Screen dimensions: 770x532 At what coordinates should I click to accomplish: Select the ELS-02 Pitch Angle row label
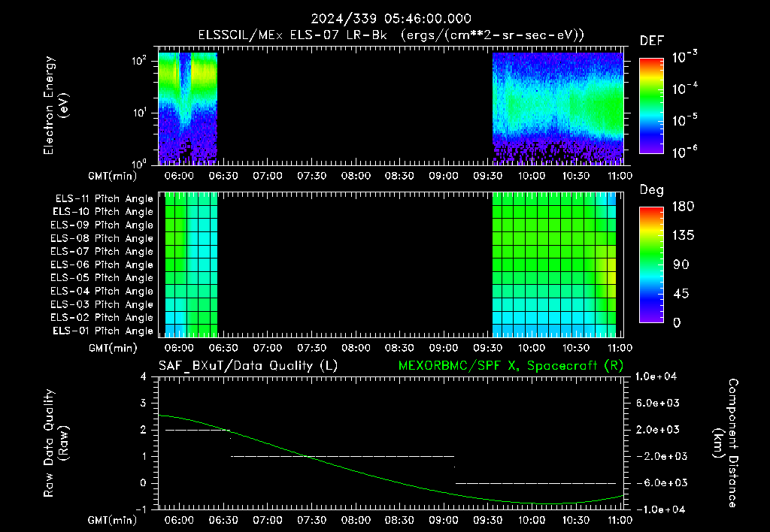pyautogui.click(x=102, y=318)
